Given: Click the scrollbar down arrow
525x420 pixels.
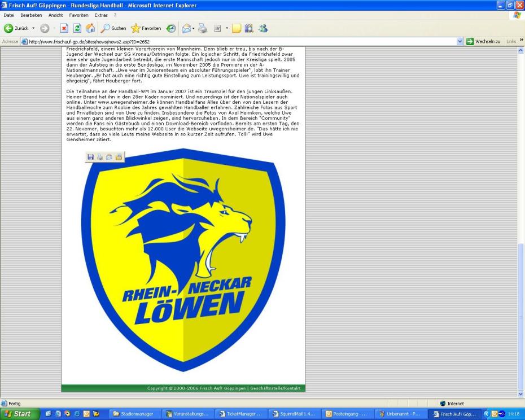Looking at the screenshot, I should (x=520, y=394).
